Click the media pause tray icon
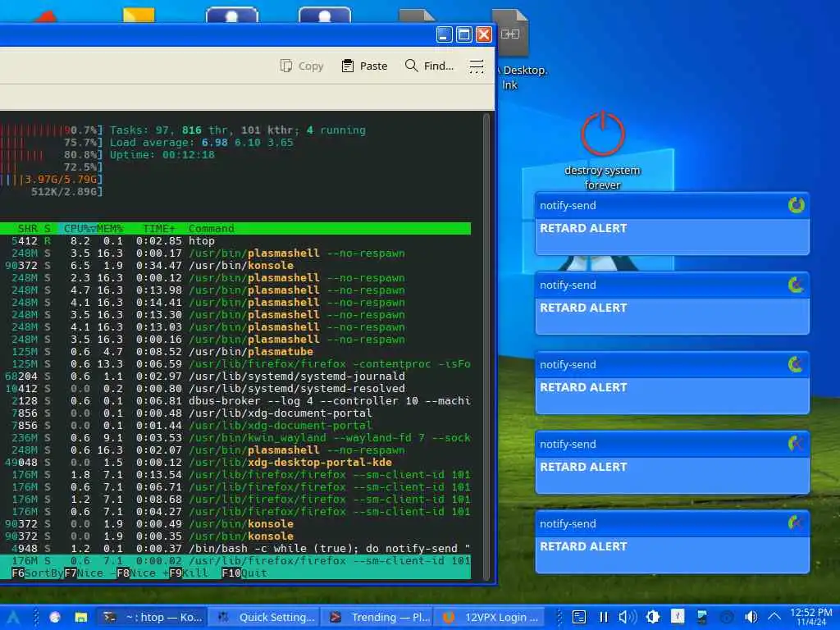This screenshot has width=840, height=630. [604, 617]
